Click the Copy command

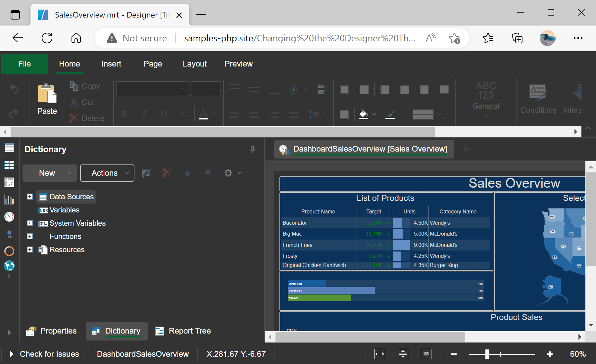coord(85,86)
